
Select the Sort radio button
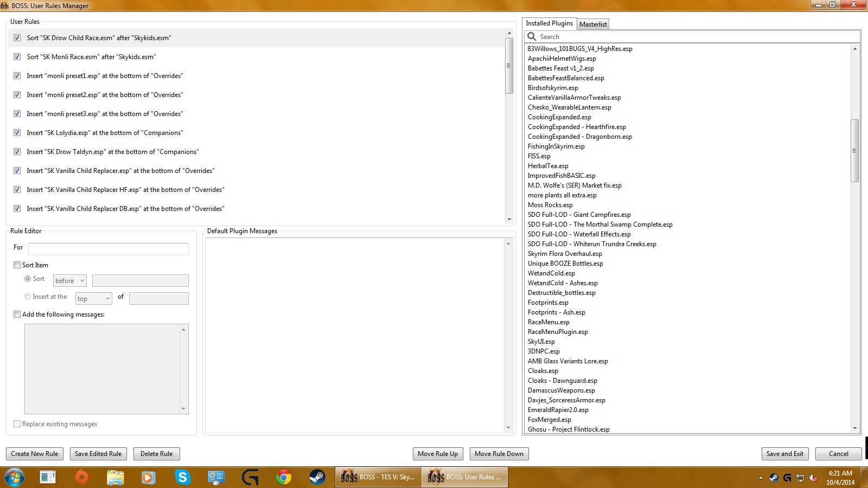(28, 279)
